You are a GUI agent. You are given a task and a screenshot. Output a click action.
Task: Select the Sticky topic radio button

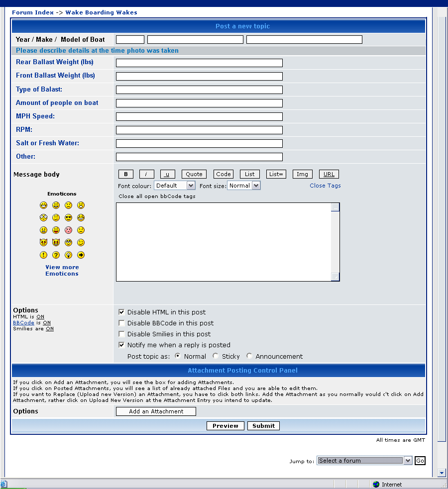[215, 356]
